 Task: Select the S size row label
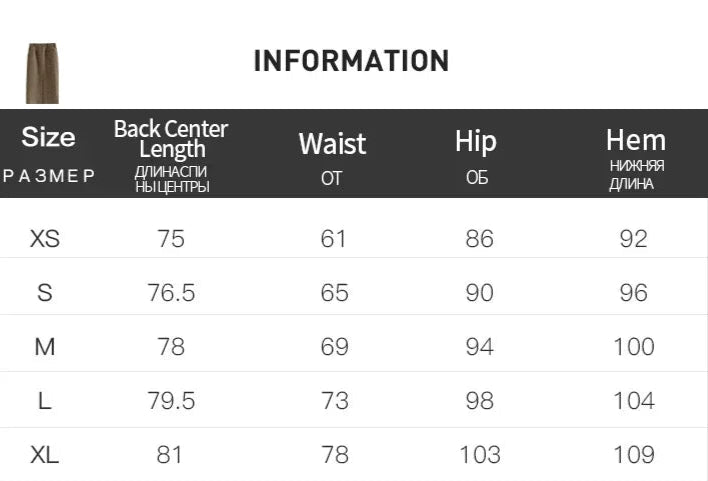coord(45,293)
